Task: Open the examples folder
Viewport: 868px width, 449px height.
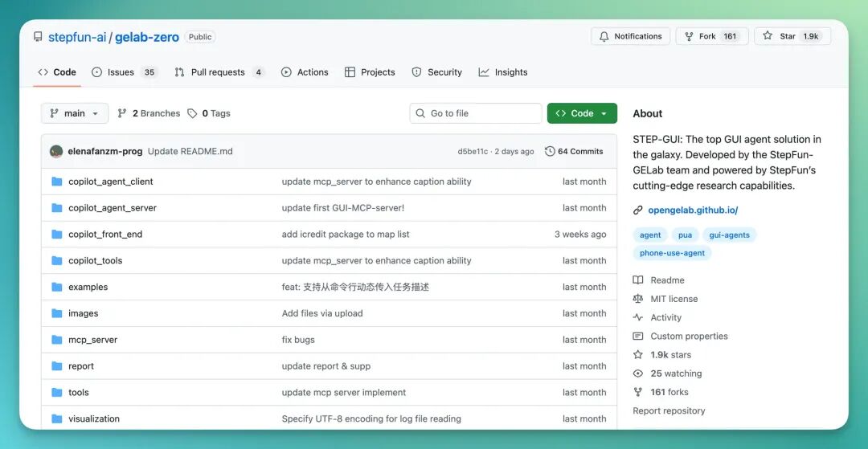Action: pyautogui.click(x=88, y=287)
